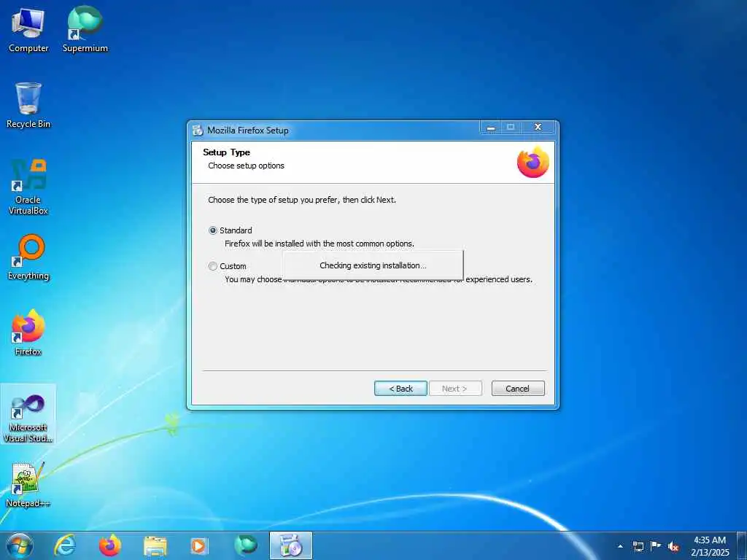Open Windows Media Player taskbar icon
The width and height of the screenshot is (747, 560).
pos(200,545)
